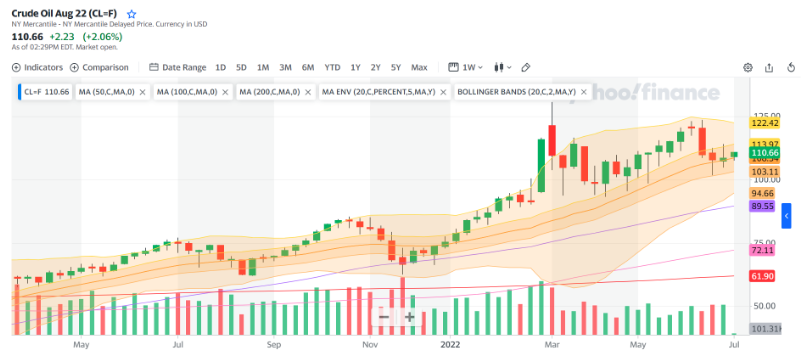Viewport: 802px width, 362px height.
Task: Click the (+2.06%) percent change
Action: coord(103,36)
